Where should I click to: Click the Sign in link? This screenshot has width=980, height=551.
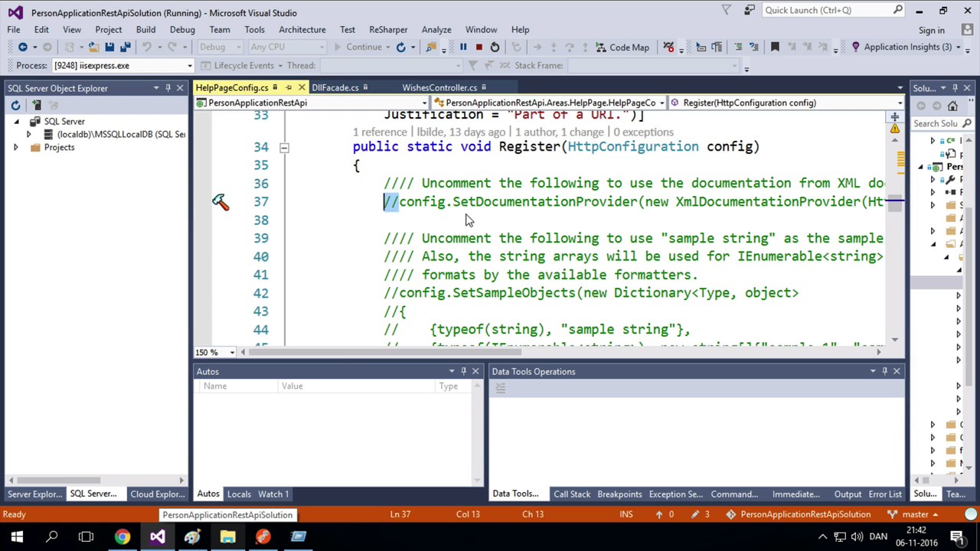(932, 31)
